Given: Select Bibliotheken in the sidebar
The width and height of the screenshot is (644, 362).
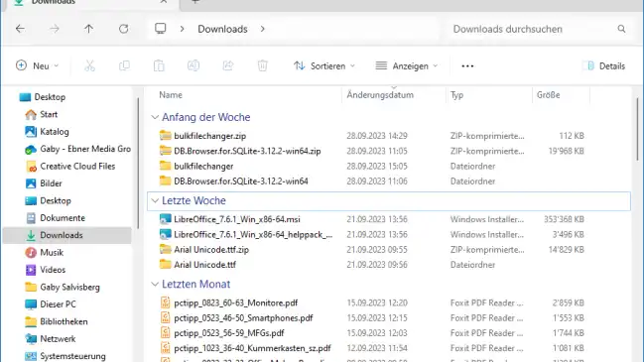Looking at the screenshot, I should pyautogui.click(x=64, y=321).
